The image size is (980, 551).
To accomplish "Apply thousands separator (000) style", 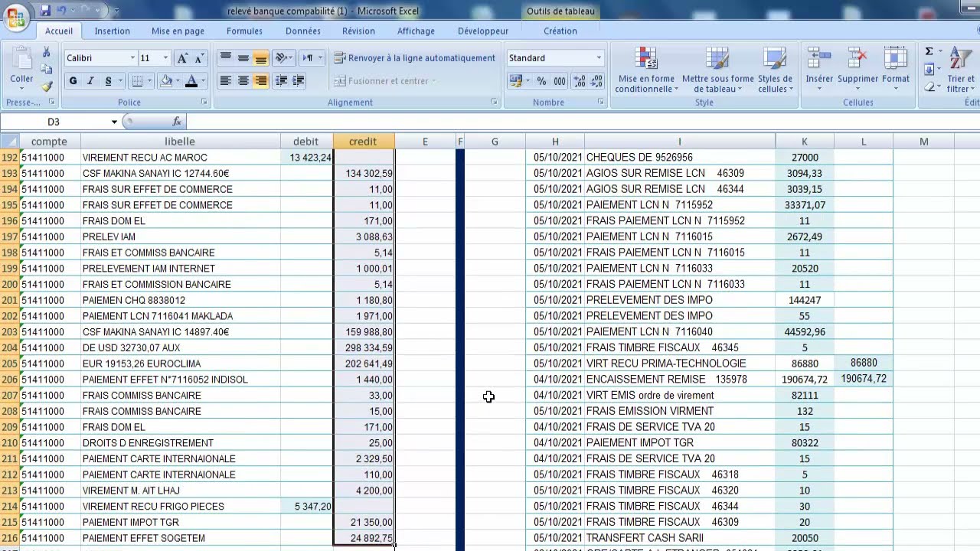I will pos(560,81).
